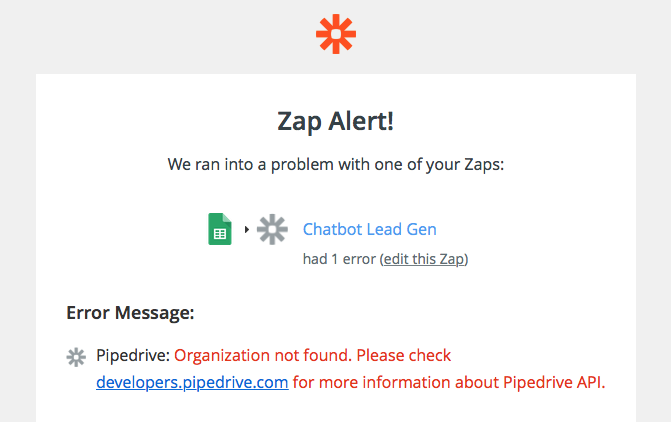
Task: Click the red 'Organization not found' text
Action: 263,355
